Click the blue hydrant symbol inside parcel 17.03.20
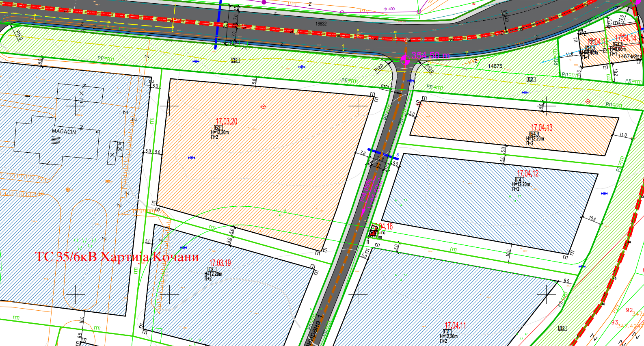 tap(191, 158)
